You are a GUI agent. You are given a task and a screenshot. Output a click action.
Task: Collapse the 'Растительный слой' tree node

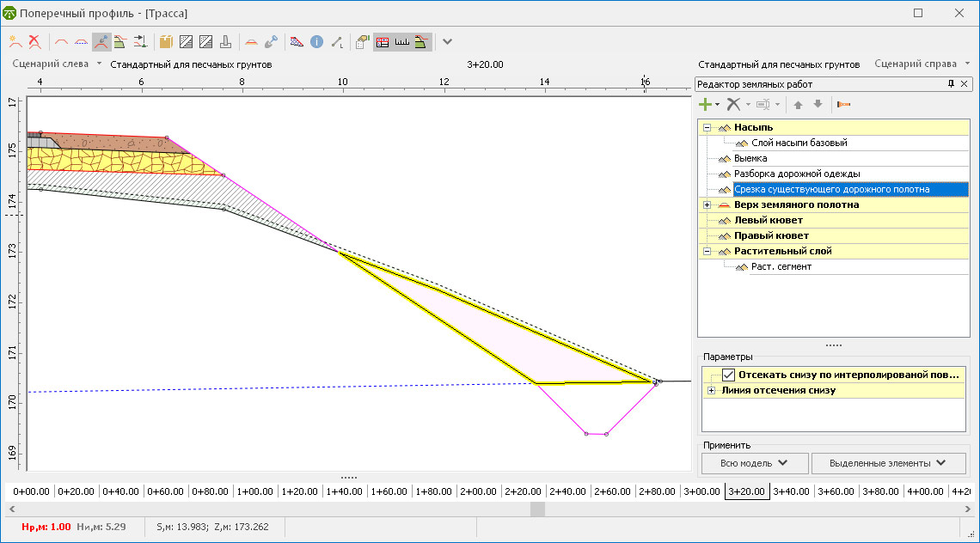point(707,251)
